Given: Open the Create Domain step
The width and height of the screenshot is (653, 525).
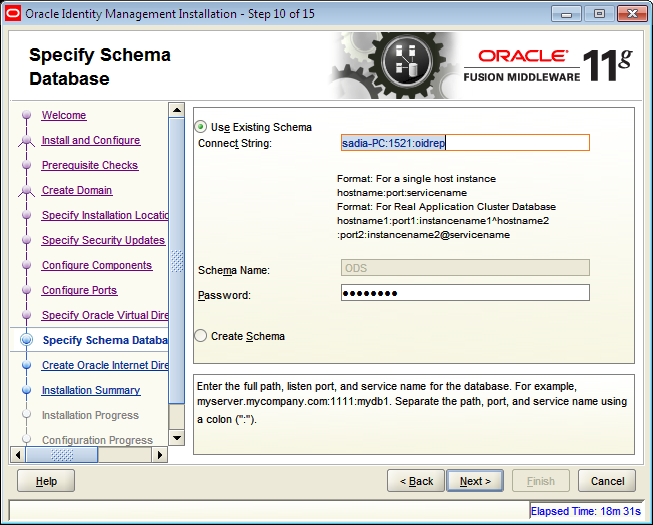Looking at the screenshot, I should tap(77, 190).
